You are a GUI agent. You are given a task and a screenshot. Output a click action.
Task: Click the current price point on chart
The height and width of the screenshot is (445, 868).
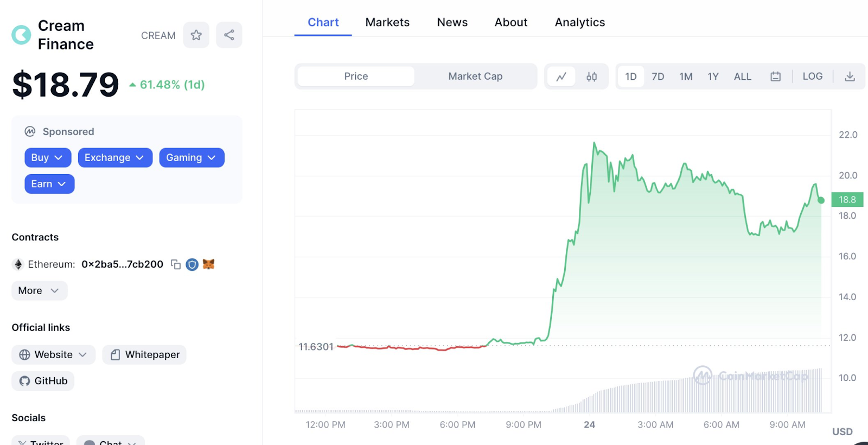[x=821, y=200]
